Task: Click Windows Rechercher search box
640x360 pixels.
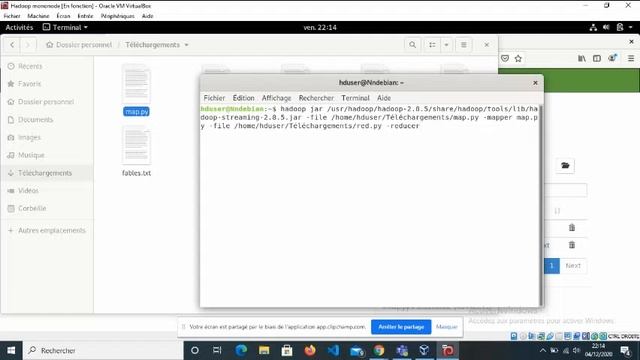Action: pyautogui.click(x=103, y=350)
